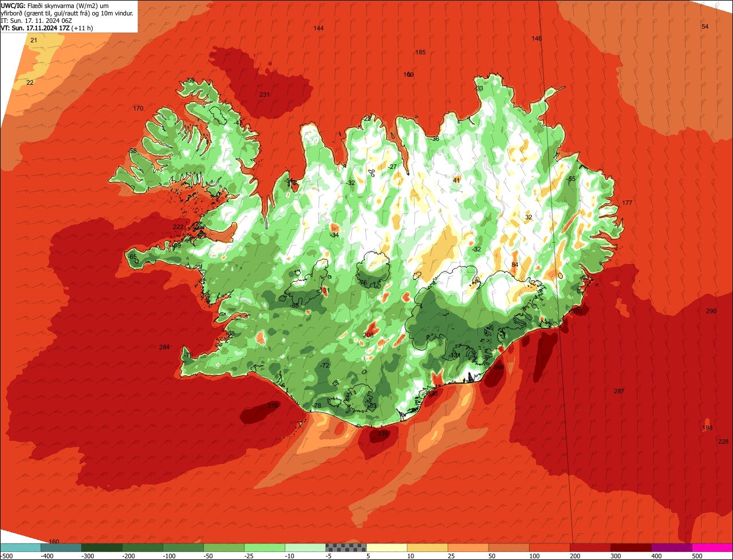
Task: Click the '284' value in the western sea
Action: click(x=164, y=347)
